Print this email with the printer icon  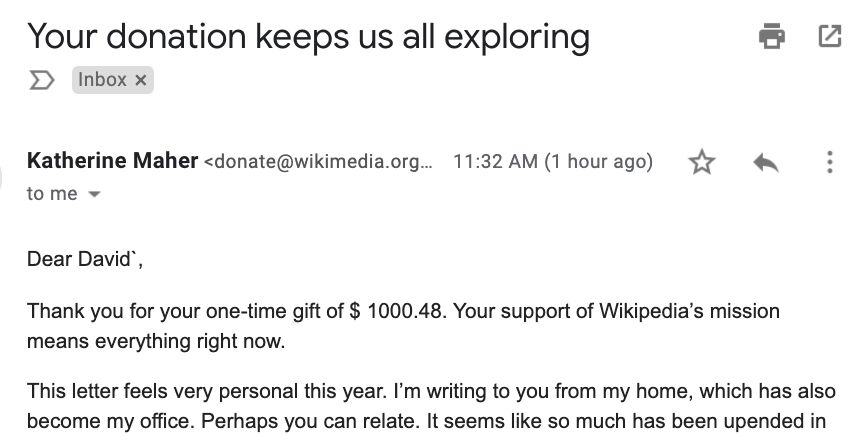tap(771, 37)
